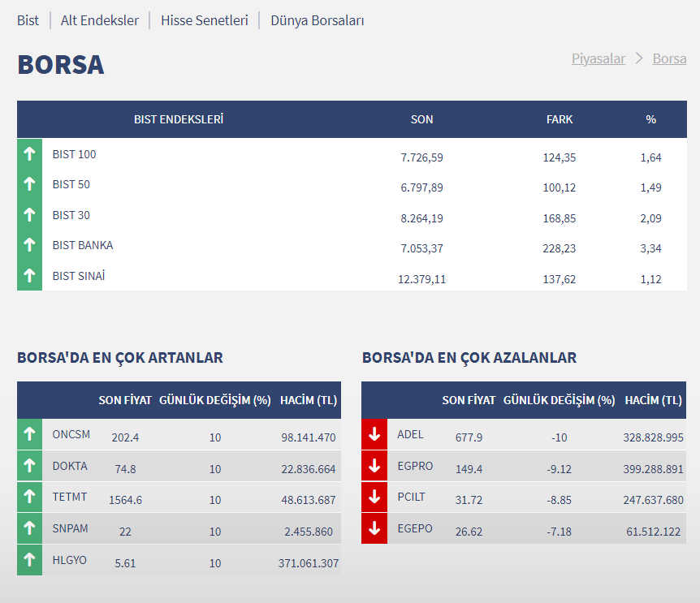Screen dimensions: 700x603
Task: Select the DOKTA stock symbol
Action: coord(70,466)
